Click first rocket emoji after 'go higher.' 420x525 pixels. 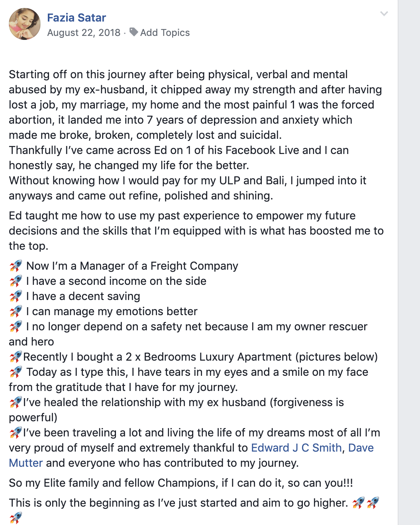point(358,503)
